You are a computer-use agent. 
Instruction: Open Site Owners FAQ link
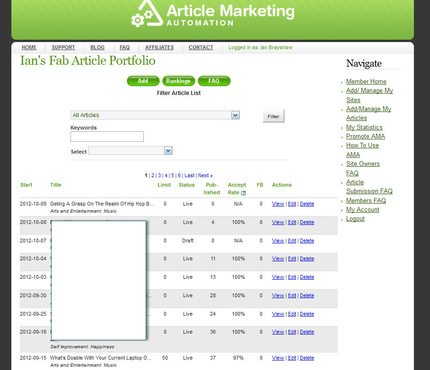(363, 168)
